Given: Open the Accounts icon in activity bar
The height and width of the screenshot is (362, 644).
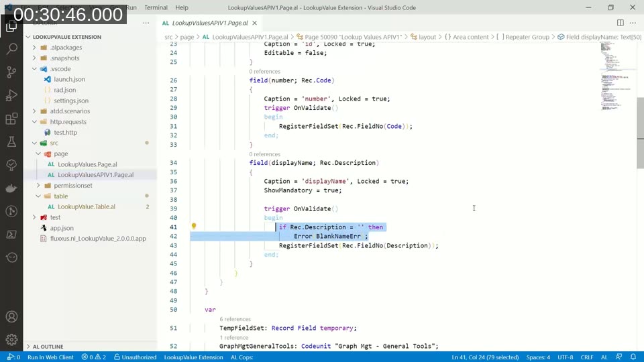Looking at the screenshot, I should [x=11, y=316].
